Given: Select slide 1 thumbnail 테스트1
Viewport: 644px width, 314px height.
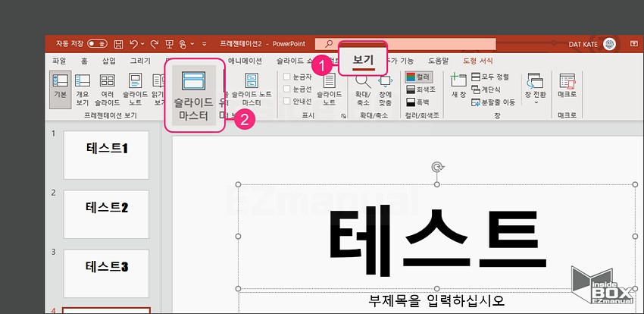Looking at the screenshot, I should pyautogui.click(x=106, y=155).
